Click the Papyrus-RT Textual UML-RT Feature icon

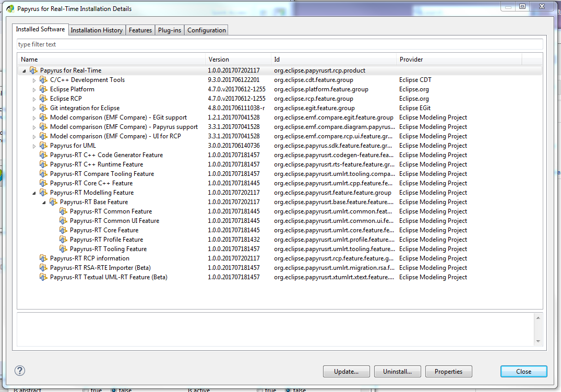(43, 277)
